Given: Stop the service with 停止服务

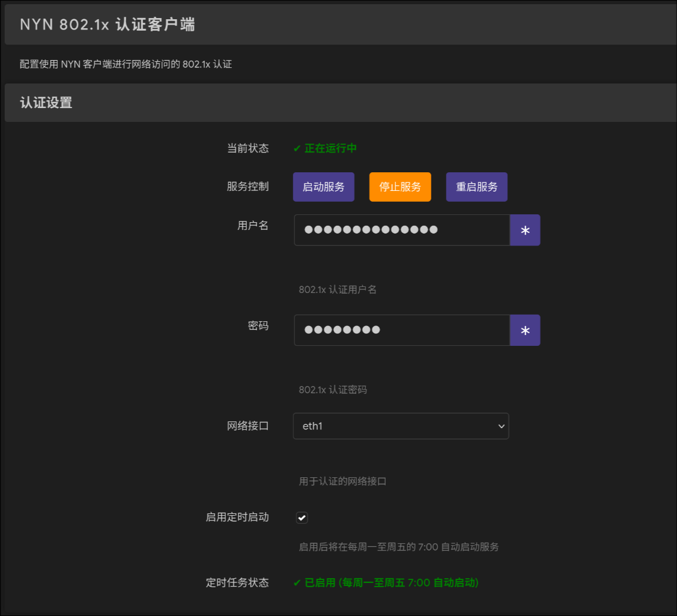Looking at the screenshot, I should point(399,187).
